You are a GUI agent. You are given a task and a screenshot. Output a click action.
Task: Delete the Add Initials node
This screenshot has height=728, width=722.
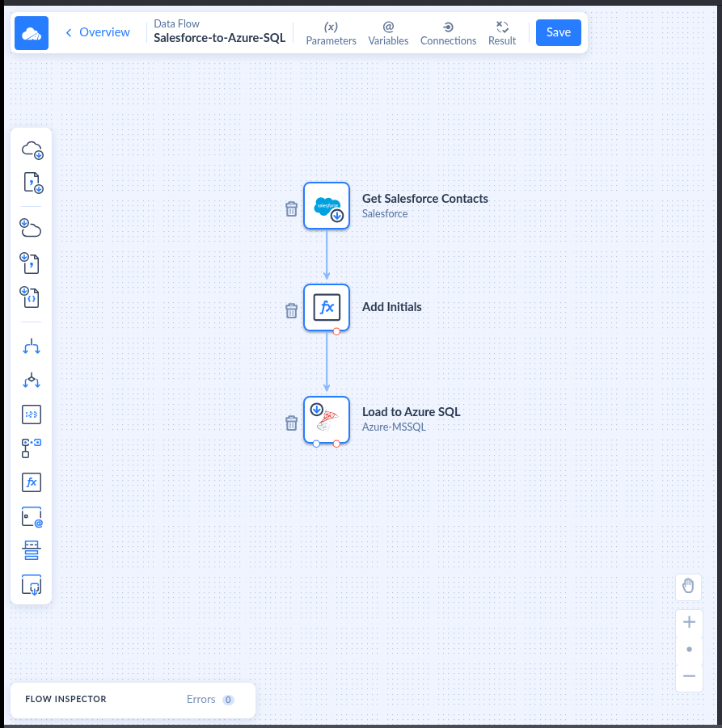tap(291, 310)
